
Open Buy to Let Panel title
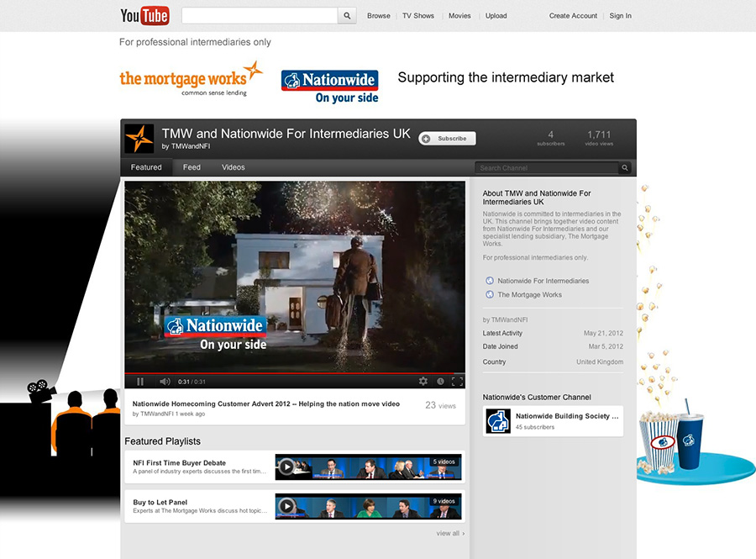[x=160, y=502]
